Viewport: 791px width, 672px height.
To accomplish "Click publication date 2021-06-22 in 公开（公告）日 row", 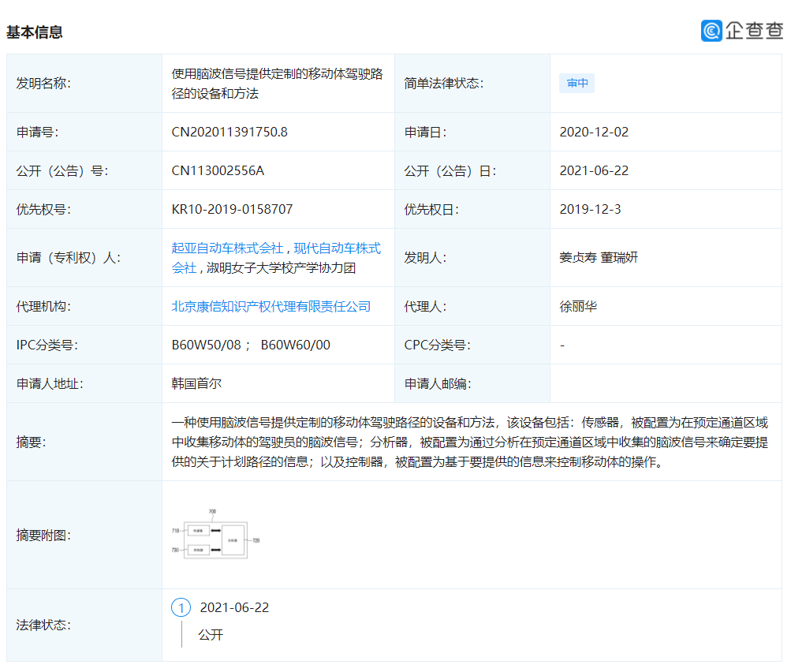I will pyautogui.click(x=595, y=171).
